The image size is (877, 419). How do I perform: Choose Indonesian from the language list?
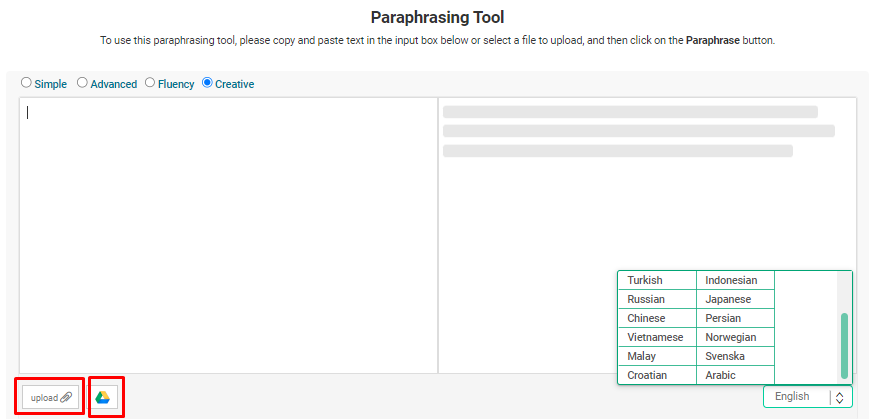tap(731, 280)
